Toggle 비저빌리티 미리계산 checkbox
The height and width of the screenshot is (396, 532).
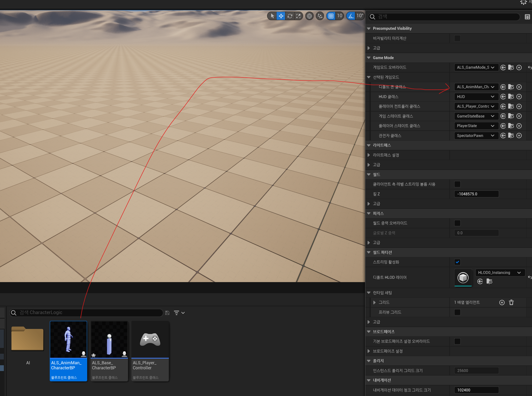point(457,38)
